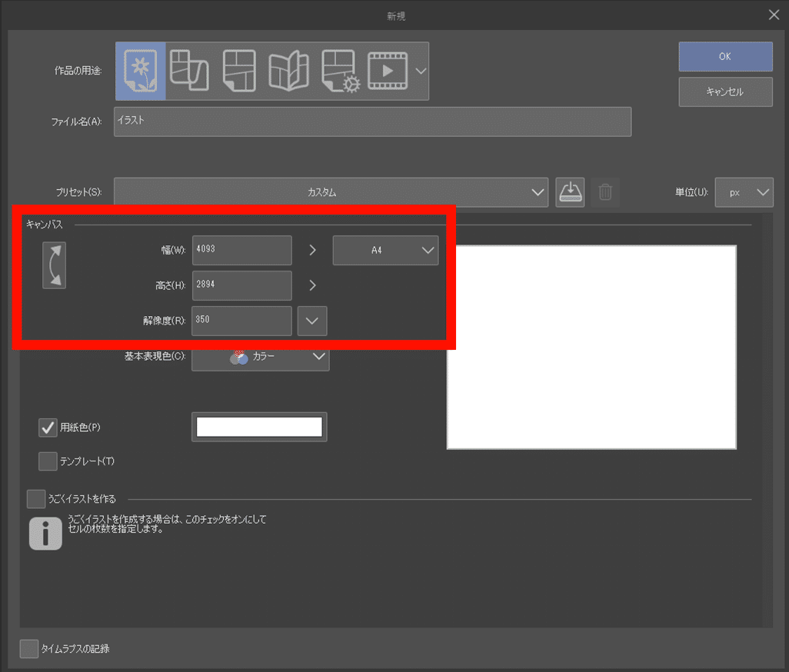The image size is (789, 672).
Task: Open the height slider arrow
Action: point(312,285)
